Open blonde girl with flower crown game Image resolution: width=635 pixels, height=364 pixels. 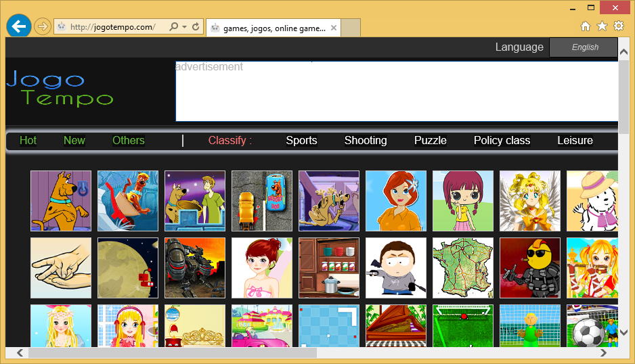(x=61, y=326)
